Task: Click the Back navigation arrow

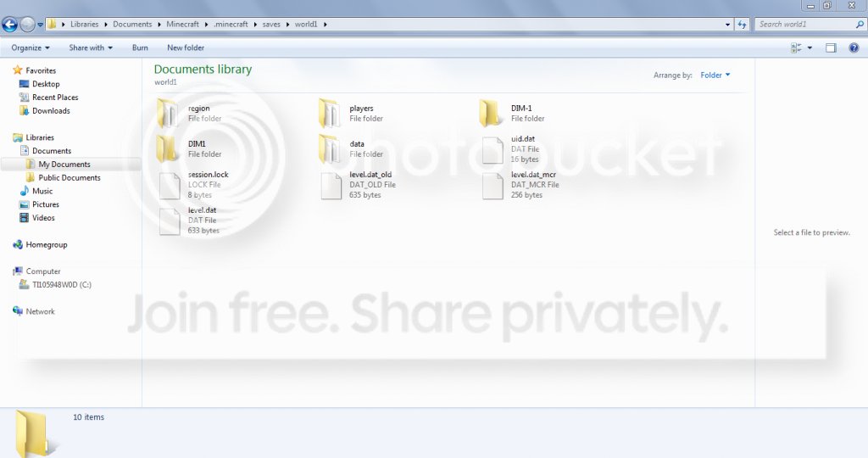Action: (x=11, y=25)
